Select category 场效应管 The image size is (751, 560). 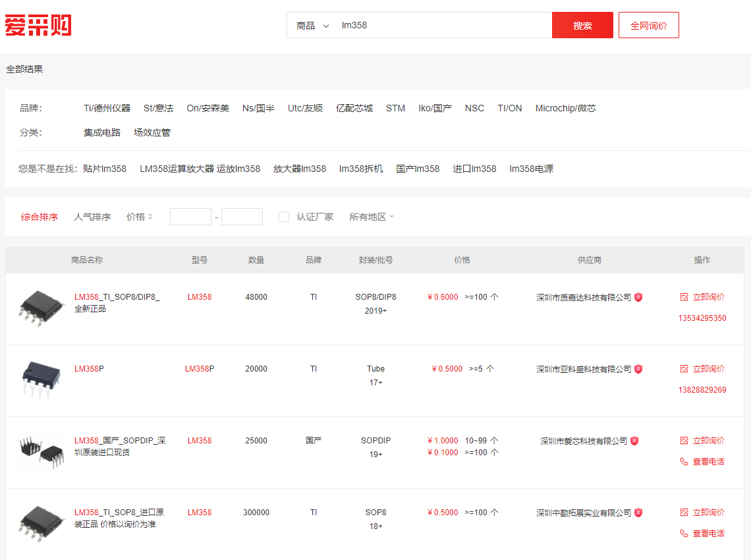pyautogui.click(x=152, y=132)
